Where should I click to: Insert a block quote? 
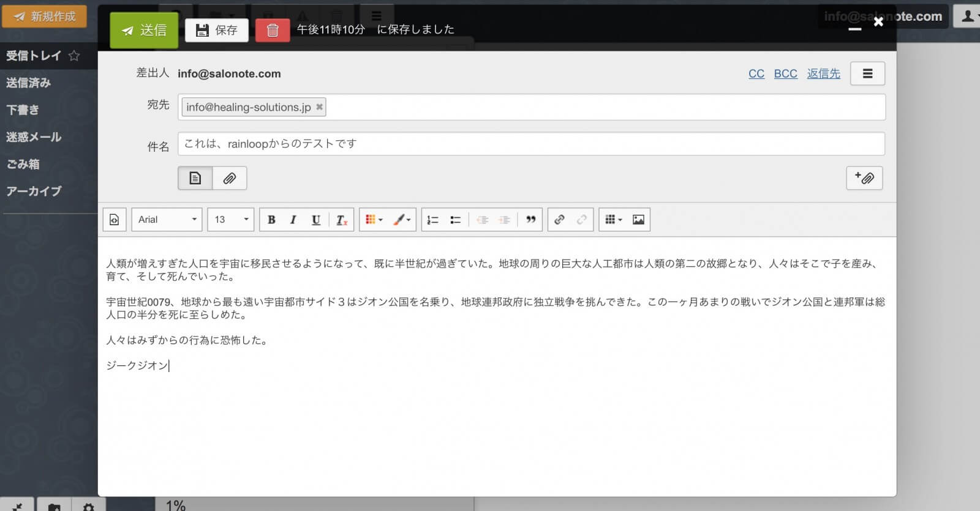point(531,220)
